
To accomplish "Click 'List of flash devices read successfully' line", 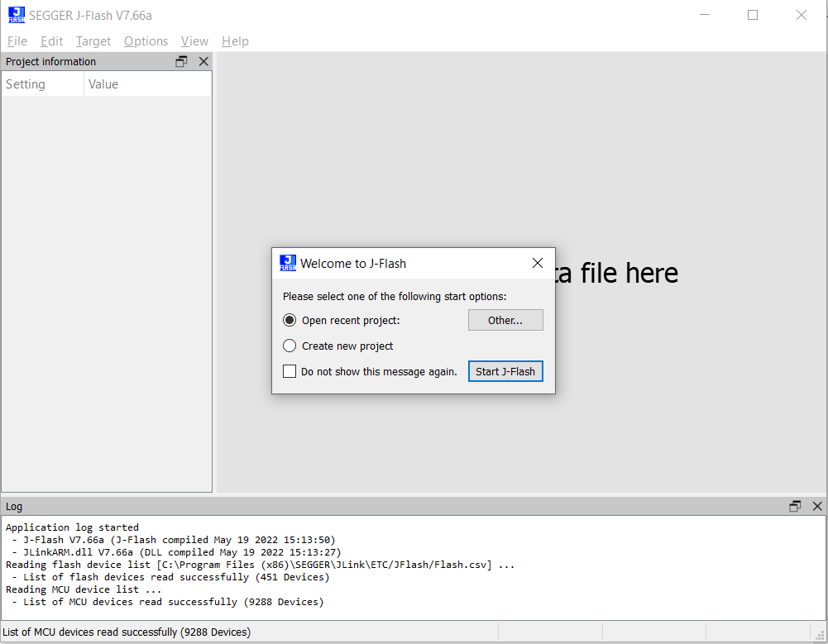I will point(170,577).
